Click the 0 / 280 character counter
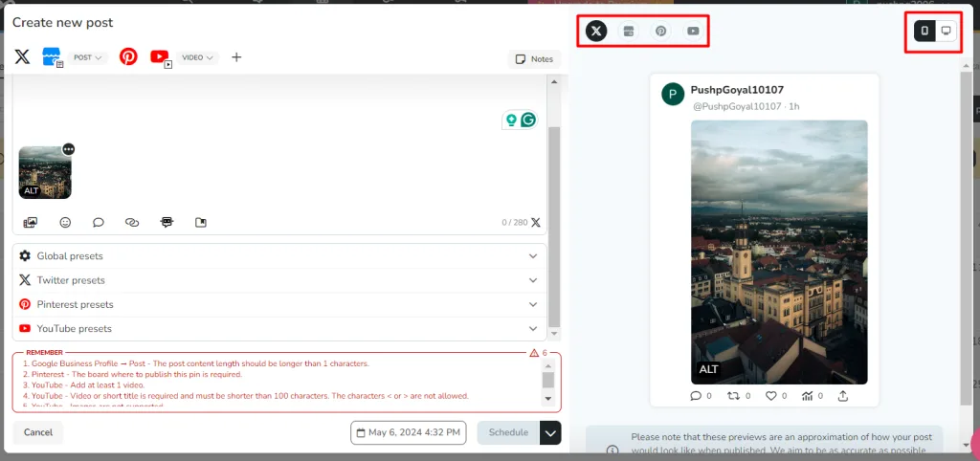The image size is (980, 461). (x=514, y=223)
